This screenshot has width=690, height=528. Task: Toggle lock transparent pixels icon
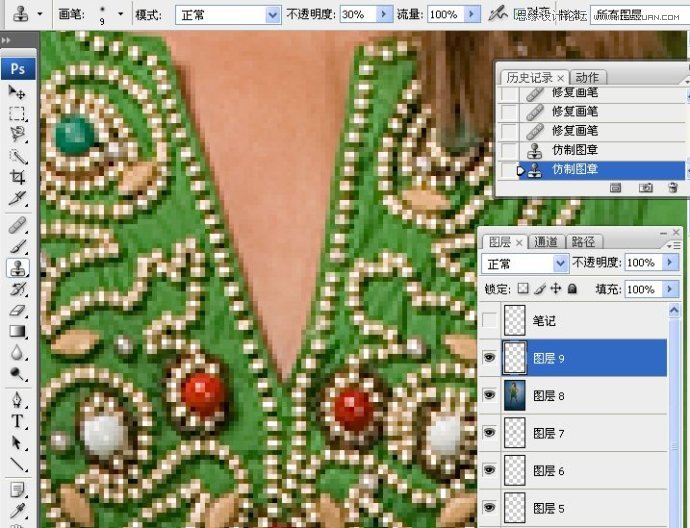(x=522, y=289)
